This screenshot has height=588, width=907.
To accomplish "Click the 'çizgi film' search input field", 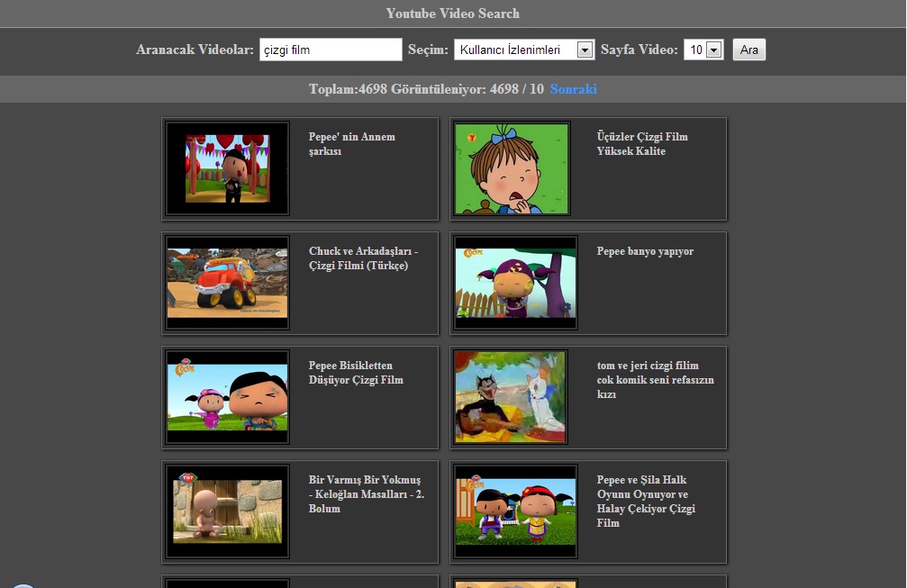I will coord(331,50).
